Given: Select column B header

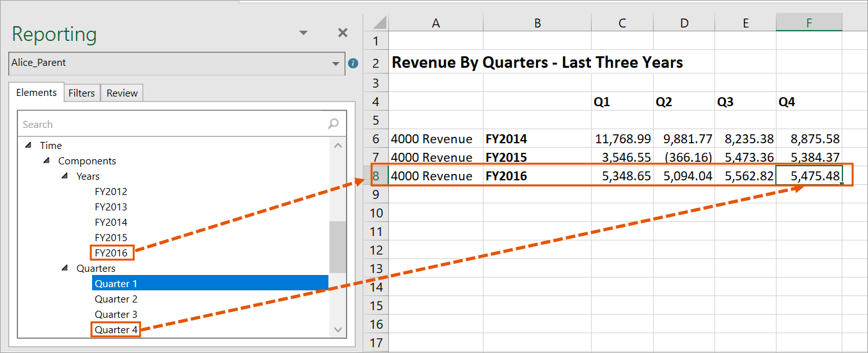Looking at the screenshot, I should click(537, 23).
